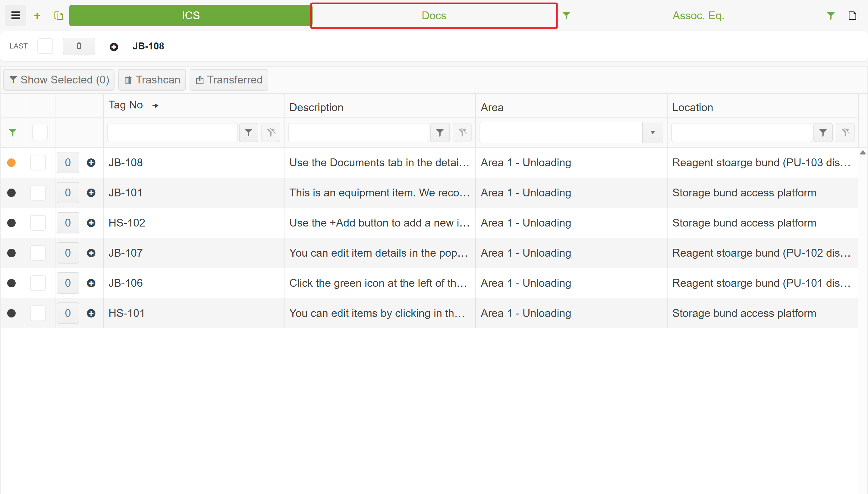Click the green filter icon in filter row
This screenshot has width=868, height=494.
tap(13, 132)
